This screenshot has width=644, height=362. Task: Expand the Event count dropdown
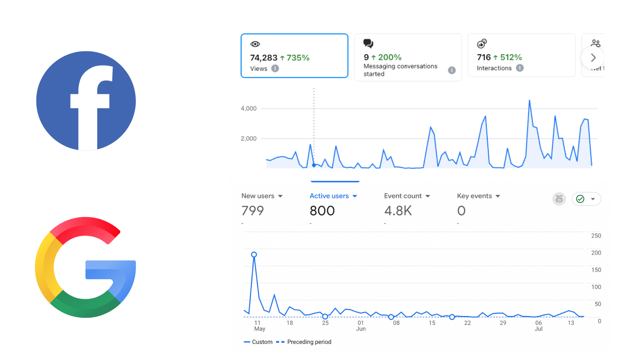point(428,196)
